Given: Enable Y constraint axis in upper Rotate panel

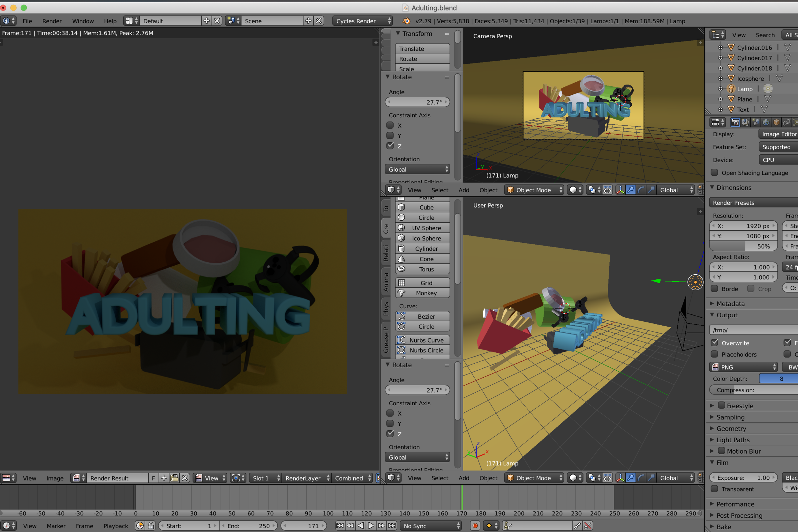Looking at the screenshot, I should tap(390, 135).
